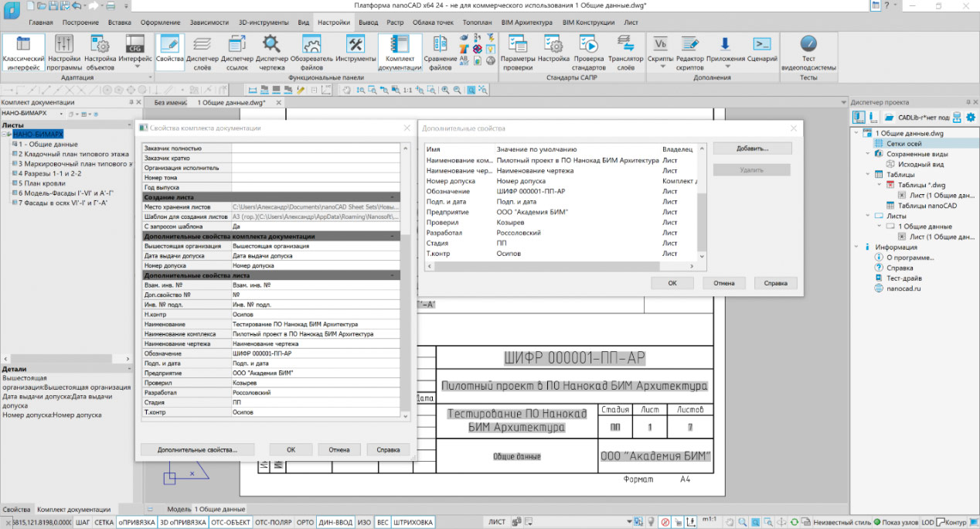Switch to the Главная ribbon tab
This screenshot has height=529, width=980.
click(x=41, y=22)
